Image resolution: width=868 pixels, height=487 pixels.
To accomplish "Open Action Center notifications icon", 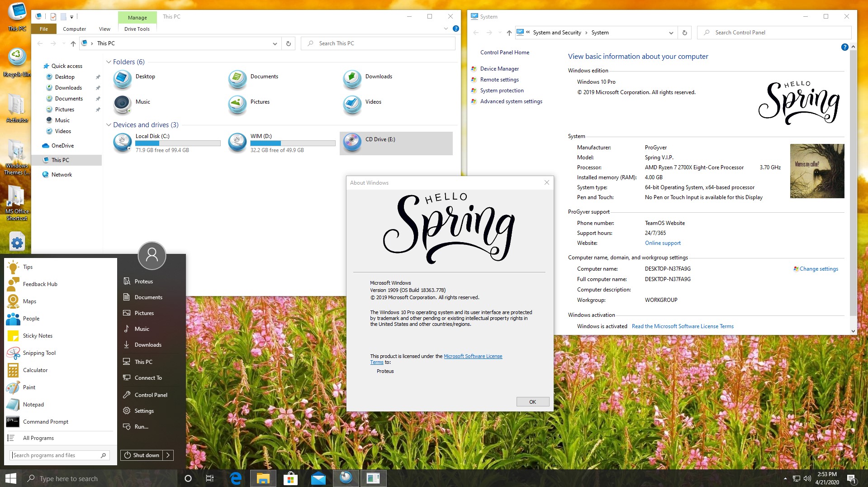I will pyautogui.click(x=851, y=478).
